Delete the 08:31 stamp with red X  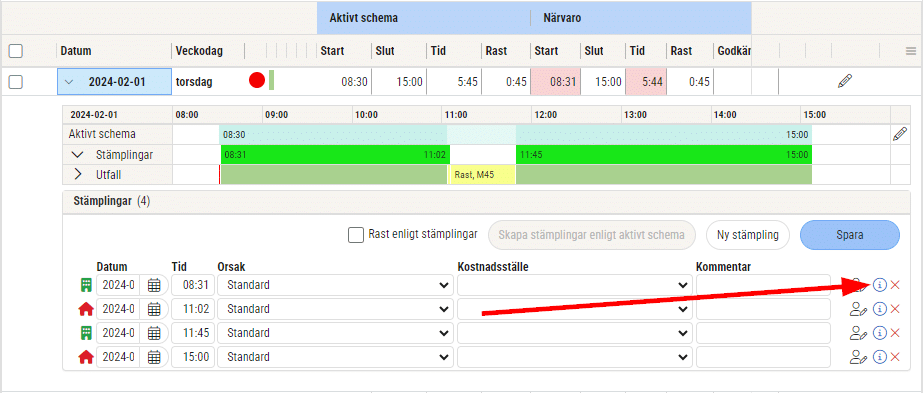tap(895, 285)
